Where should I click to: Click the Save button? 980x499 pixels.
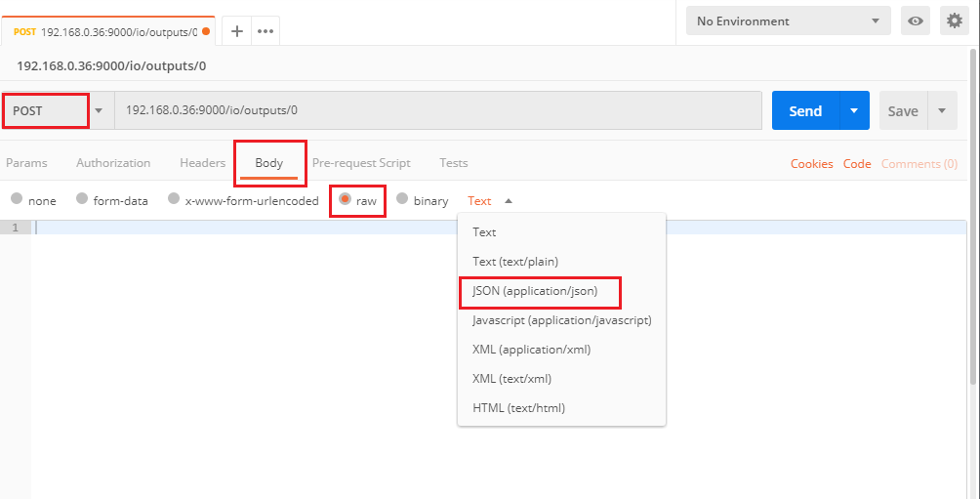coord(903,110)
